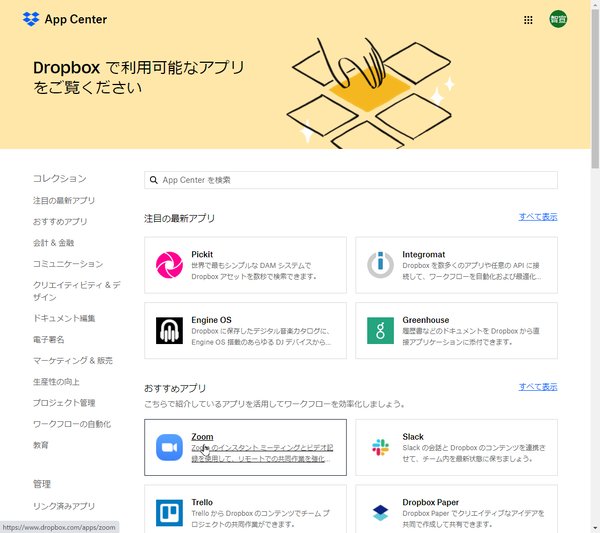Click the Dropbox Paper description text
The image size is (600, 533).
pyautogui.click(x=473, y=518)
